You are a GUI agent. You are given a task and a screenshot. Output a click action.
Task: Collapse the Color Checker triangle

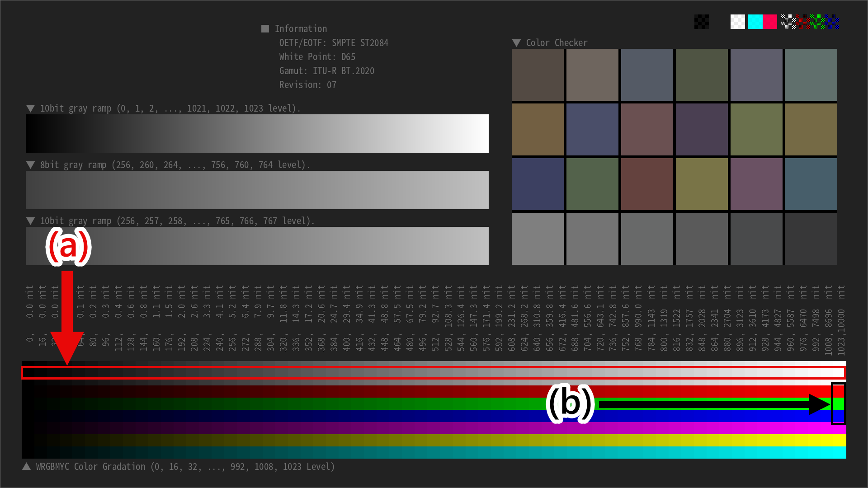(x=516, y=43)
